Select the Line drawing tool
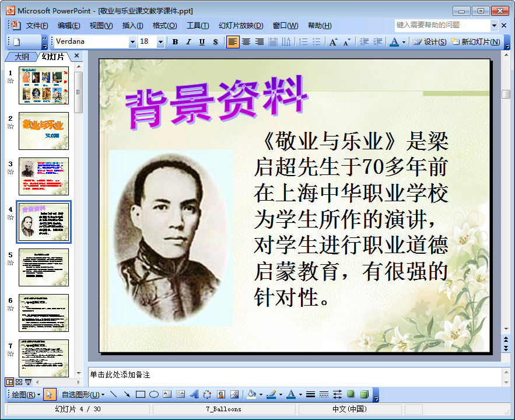 pyautogui.click(x=114, y=394)
